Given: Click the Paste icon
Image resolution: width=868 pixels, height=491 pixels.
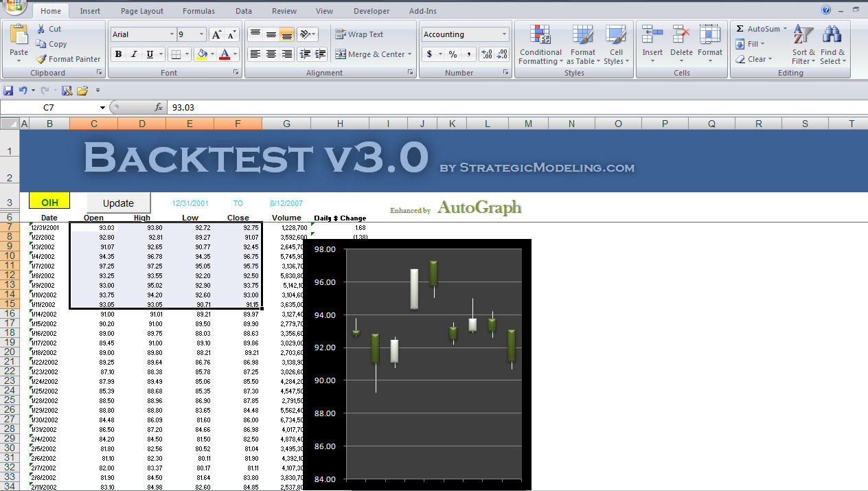Looking at the screenshot, I should (19, 34).
